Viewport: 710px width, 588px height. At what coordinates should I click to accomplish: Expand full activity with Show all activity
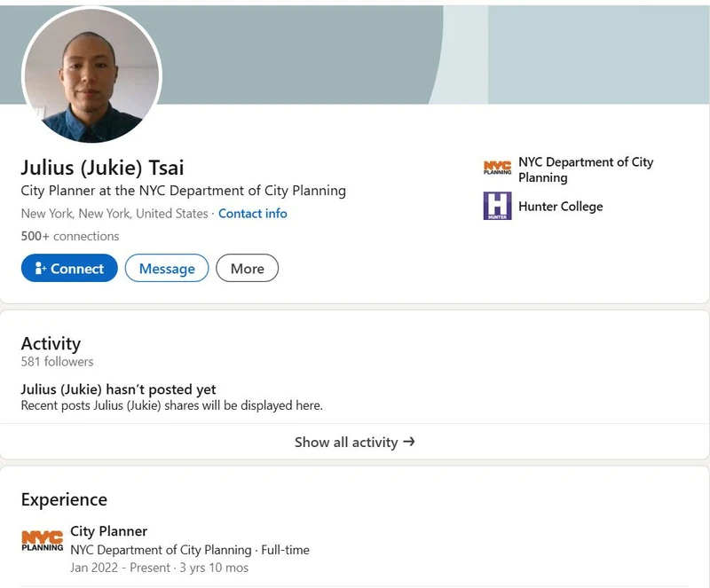pos(353,442)
